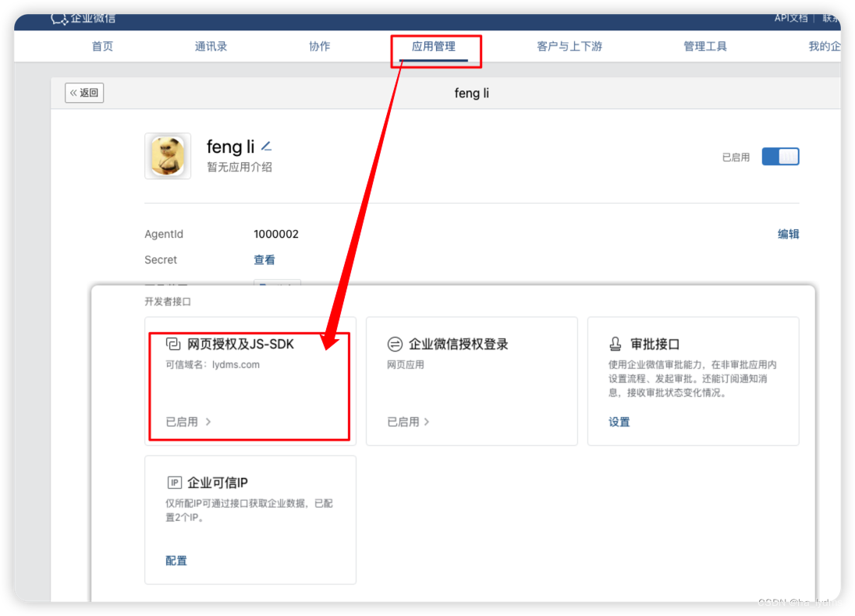The height and width of the screenshot is (616, 855).
Task: Select the 应用管理 tab
Action: click(x=434, y=46)
